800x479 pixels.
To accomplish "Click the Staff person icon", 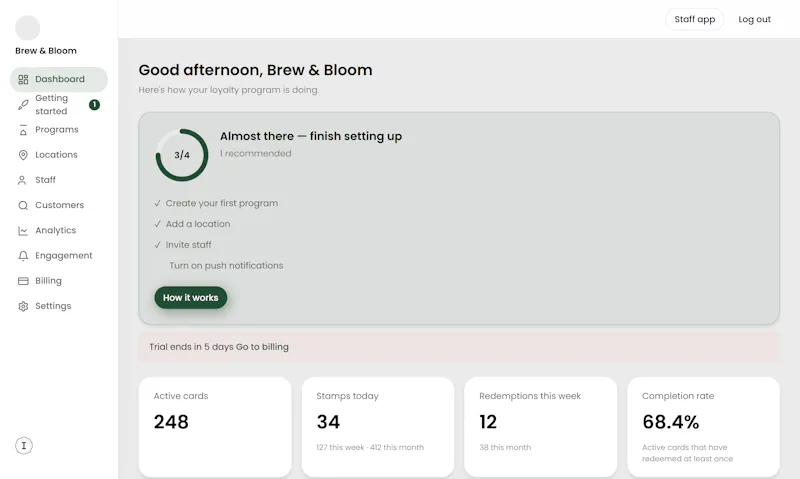I will [22, 180].
